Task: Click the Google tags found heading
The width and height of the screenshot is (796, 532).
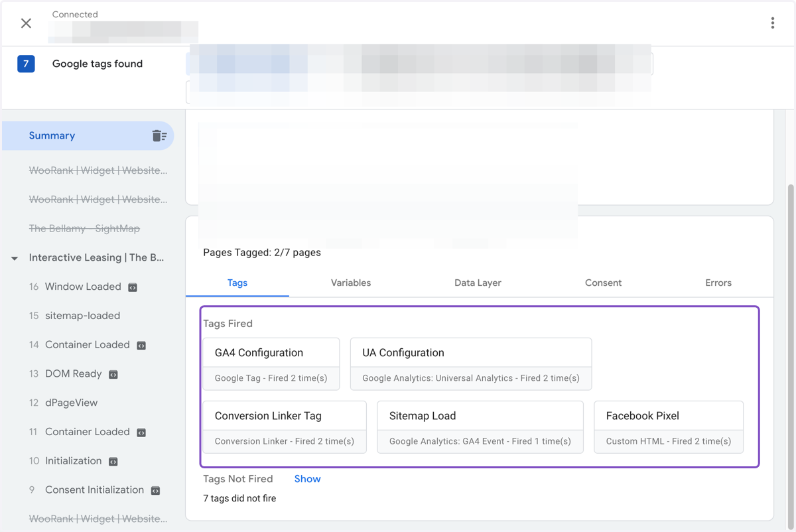Action: click(x=98, y=64)
